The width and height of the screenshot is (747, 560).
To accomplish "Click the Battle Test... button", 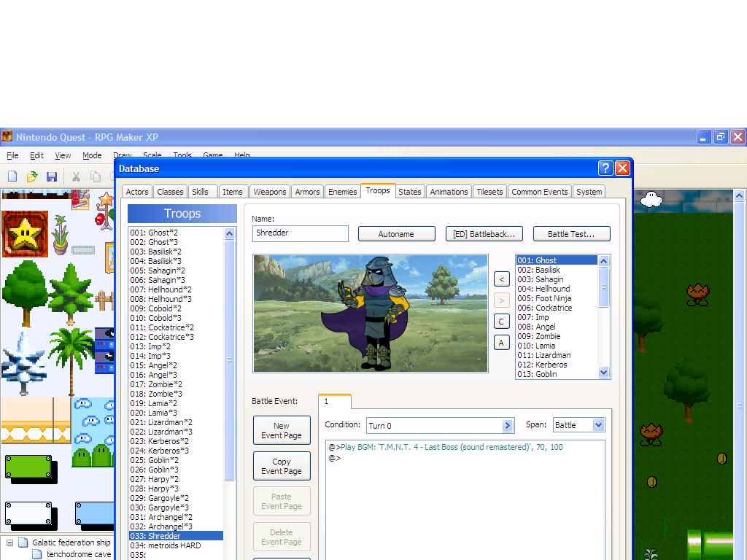I will (x=571, y=234).
